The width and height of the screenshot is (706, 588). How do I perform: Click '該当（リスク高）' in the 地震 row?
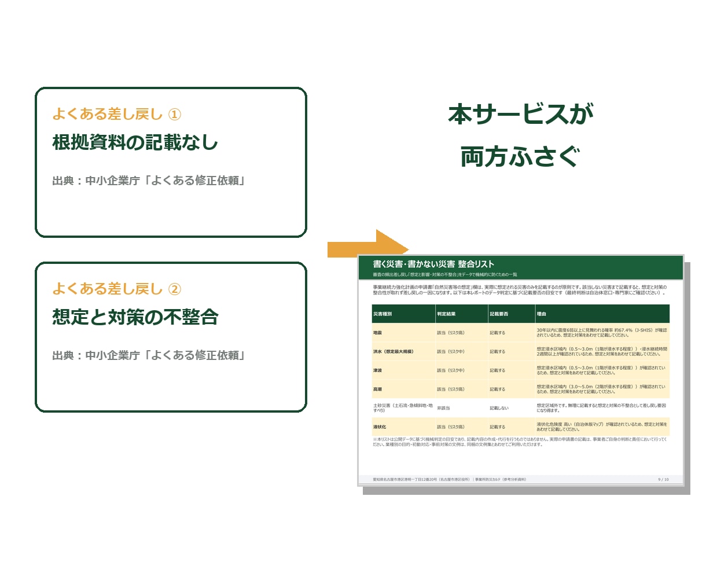tap(451, 333)
